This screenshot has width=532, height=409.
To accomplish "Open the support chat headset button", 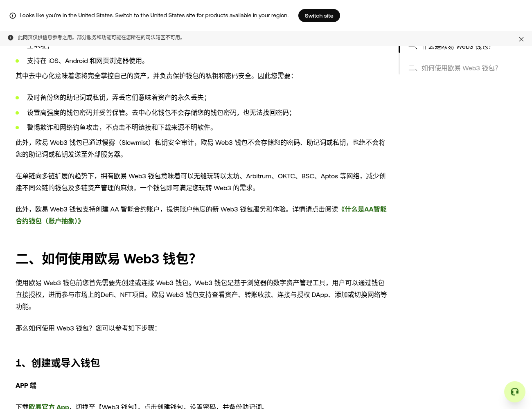I will (x=514, y=391).
